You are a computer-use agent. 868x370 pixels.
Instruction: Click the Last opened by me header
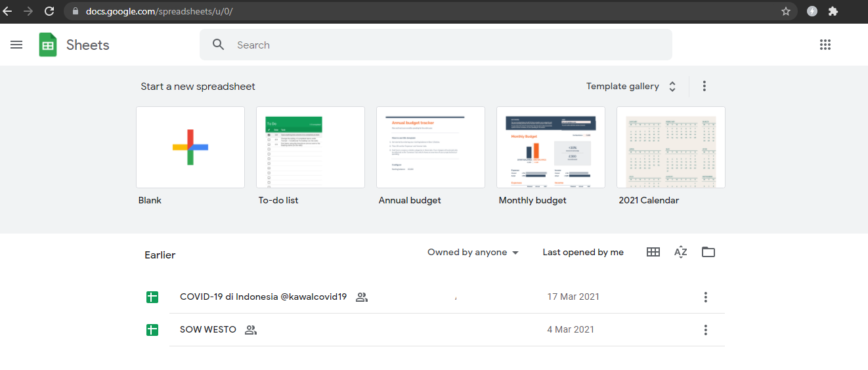583,252
